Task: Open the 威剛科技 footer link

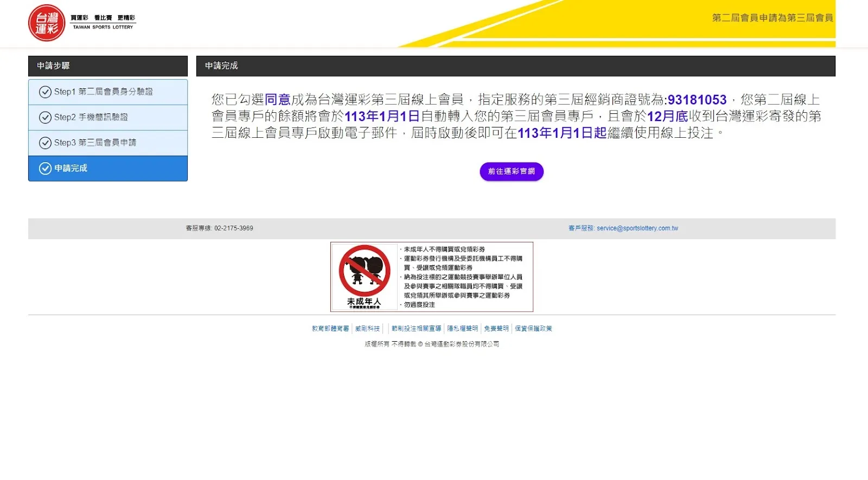Action: point(368,329)
